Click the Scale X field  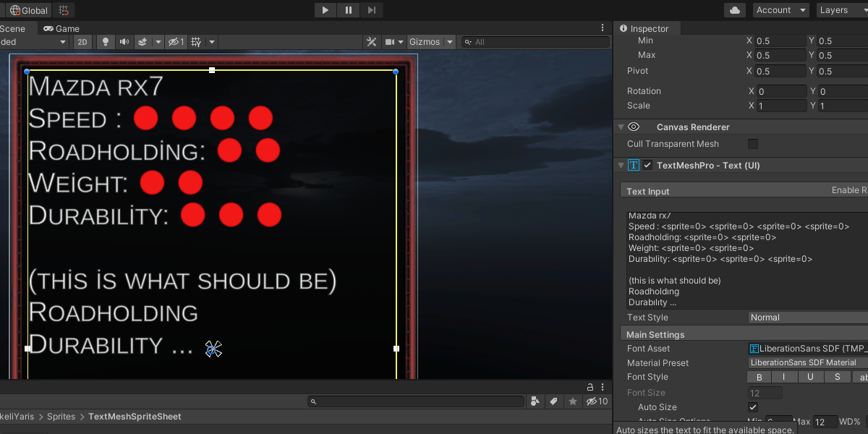(780, 106)
